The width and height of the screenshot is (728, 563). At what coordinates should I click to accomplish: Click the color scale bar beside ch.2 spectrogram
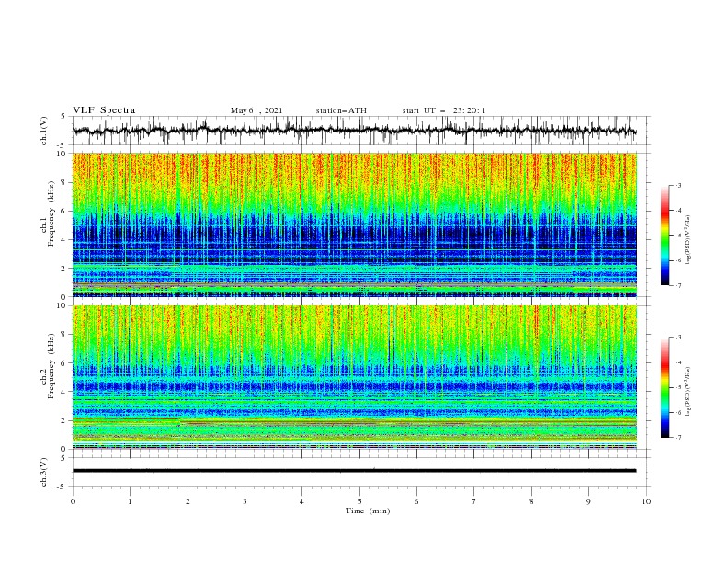[x=665, y=387]
